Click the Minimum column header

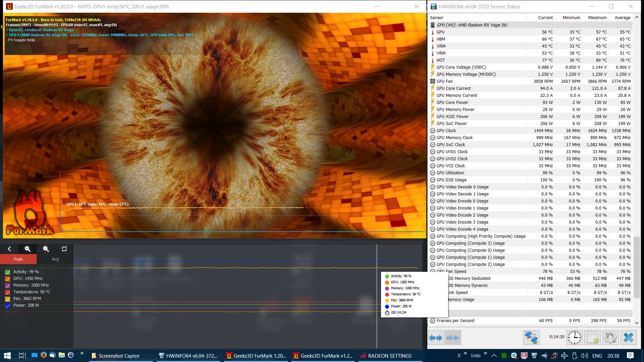click(568, 17)
